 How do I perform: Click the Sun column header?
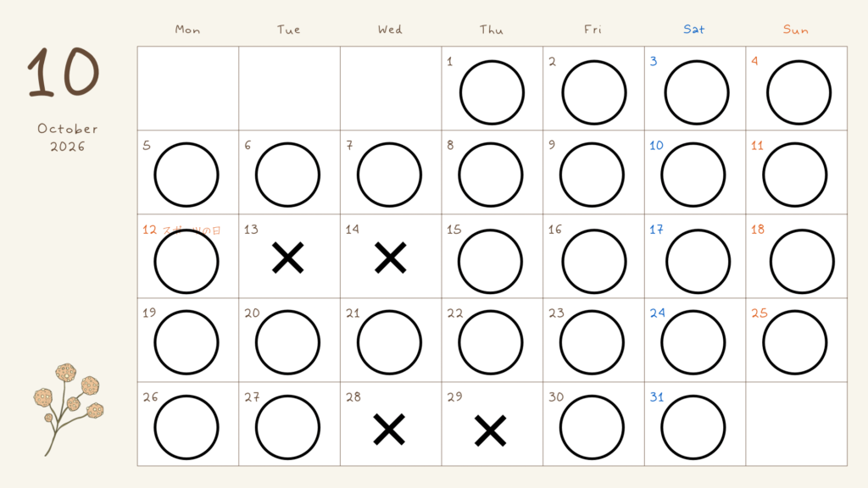[795, 30]
